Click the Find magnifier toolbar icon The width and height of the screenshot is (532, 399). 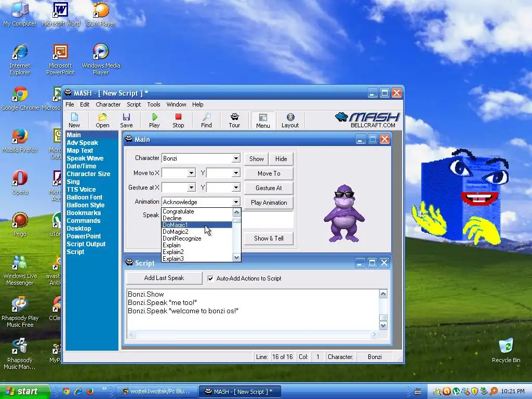(206, 121)
